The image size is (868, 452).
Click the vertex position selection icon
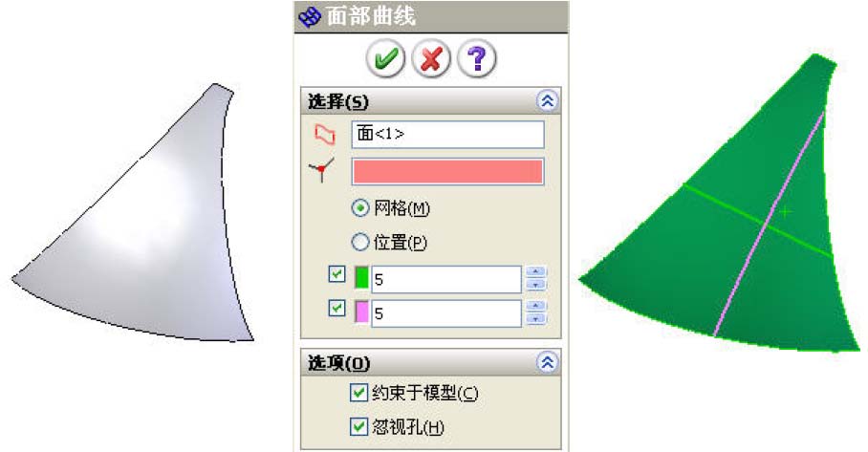pyautogui.click(x=321, y=170)
